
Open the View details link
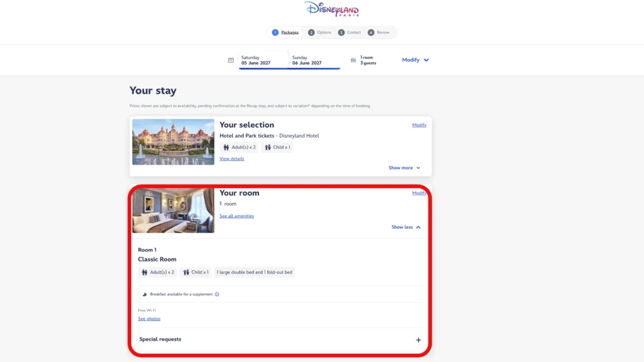[231, 159]
